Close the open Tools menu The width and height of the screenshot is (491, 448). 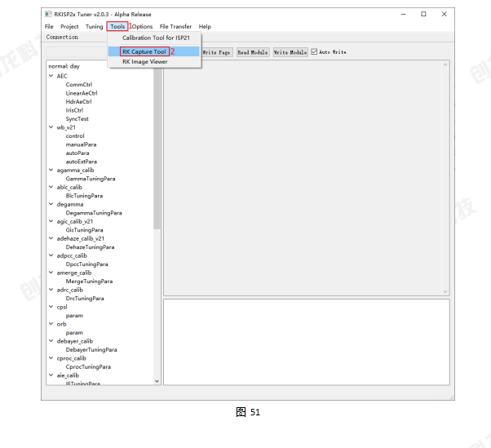click(117, 27)
